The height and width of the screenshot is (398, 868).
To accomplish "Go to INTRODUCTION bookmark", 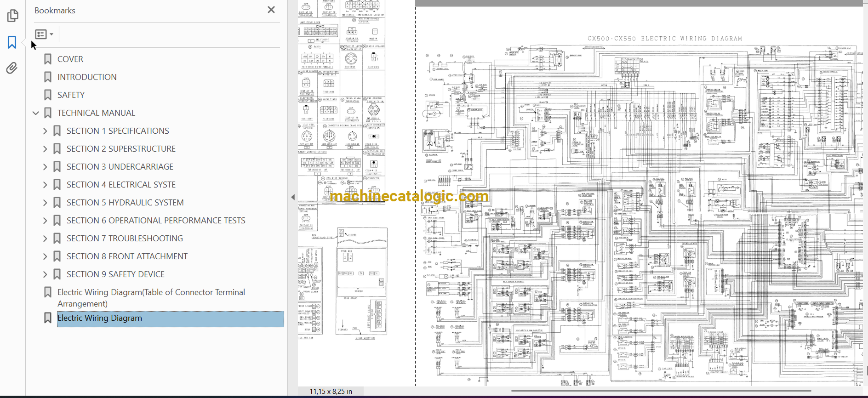I will click(x=87, y=77).
